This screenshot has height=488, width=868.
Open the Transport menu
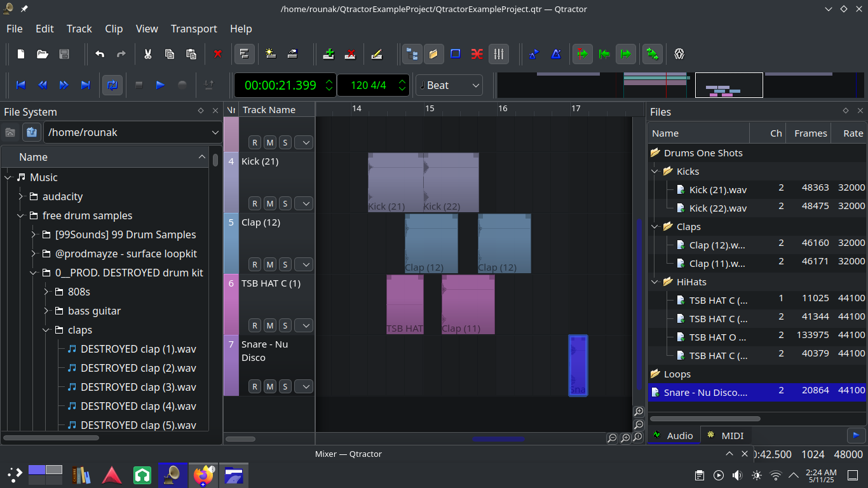click(194, 29)
